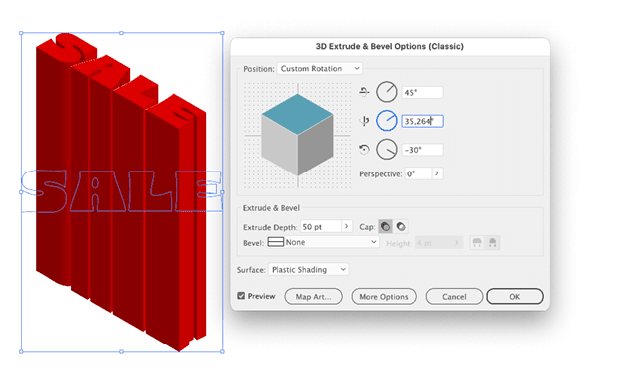The height and width of the screenshot is (386, 625).
Task: Click the 45° rotation dial
Action: (x=387, y=92)
